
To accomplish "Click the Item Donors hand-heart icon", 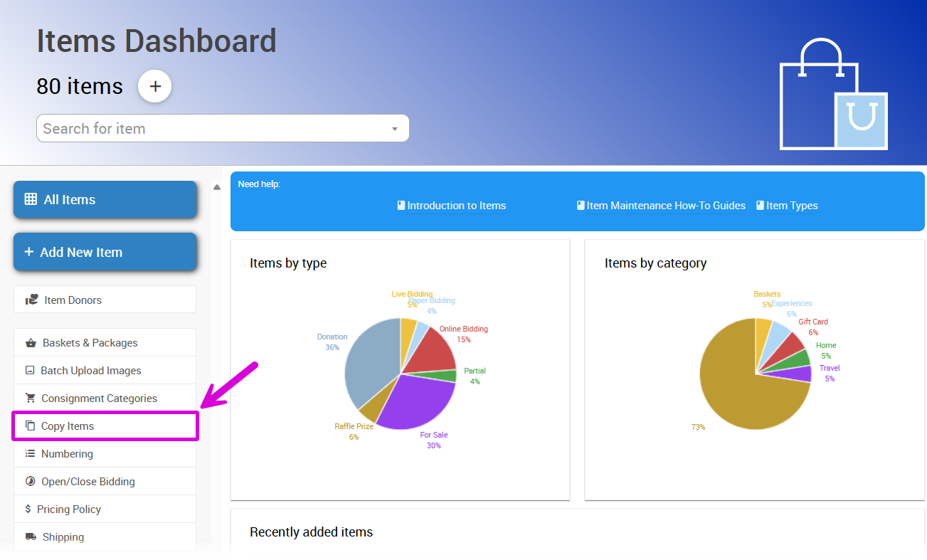I will coord(32,300).
